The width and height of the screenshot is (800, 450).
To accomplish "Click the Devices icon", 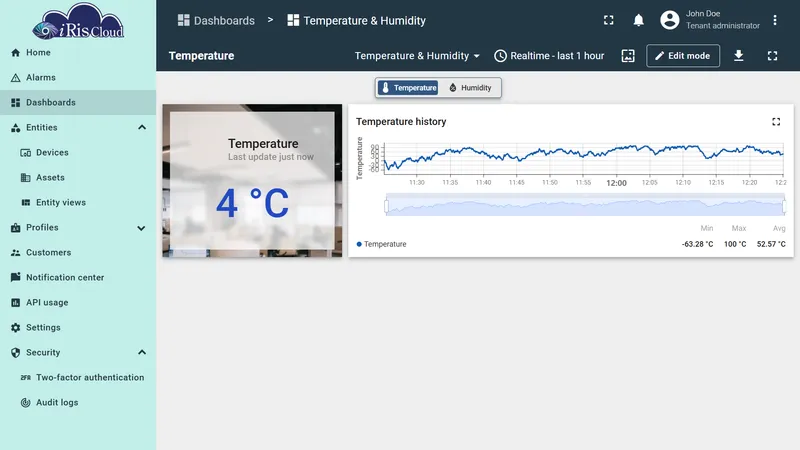I will [x=26, y=153].
